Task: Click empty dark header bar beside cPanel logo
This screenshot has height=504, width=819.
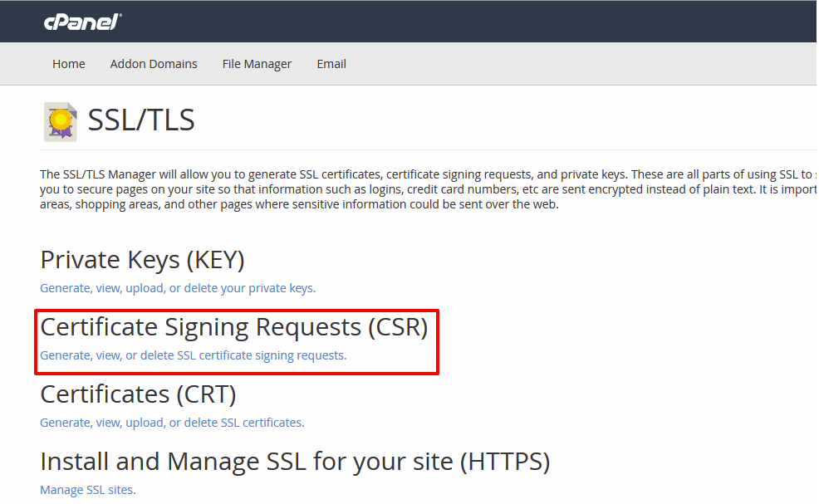Action: 470,22
